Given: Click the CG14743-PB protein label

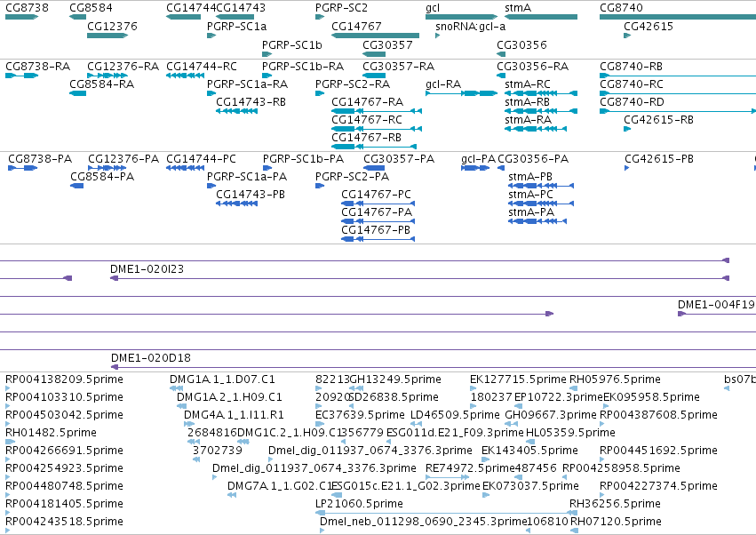Looking at the screenshot, I should click(x=251, y=195).
